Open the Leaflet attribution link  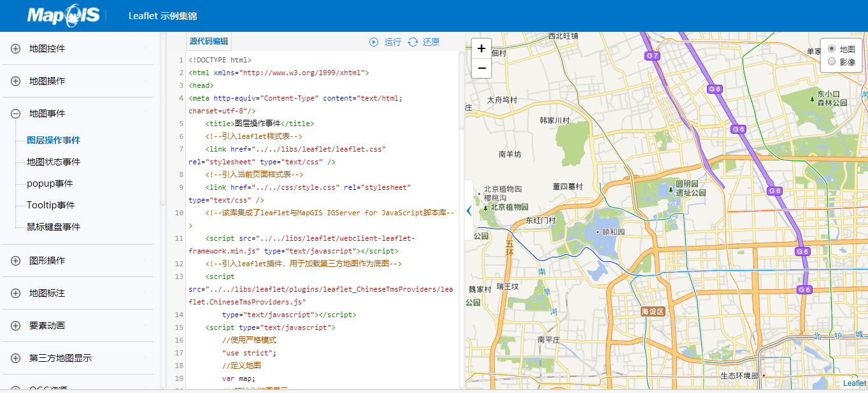point(855,383)
